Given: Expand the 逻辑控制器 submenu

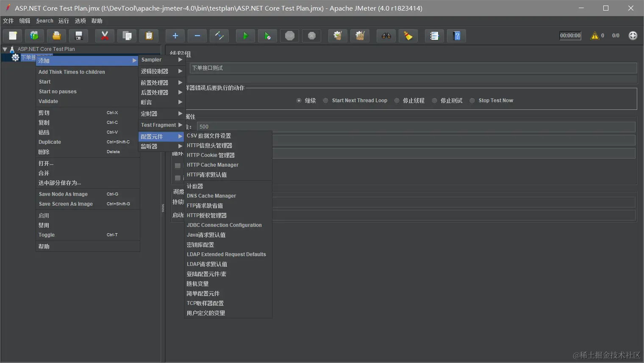Looking at the screenshot, I should (x=161, y=71).
